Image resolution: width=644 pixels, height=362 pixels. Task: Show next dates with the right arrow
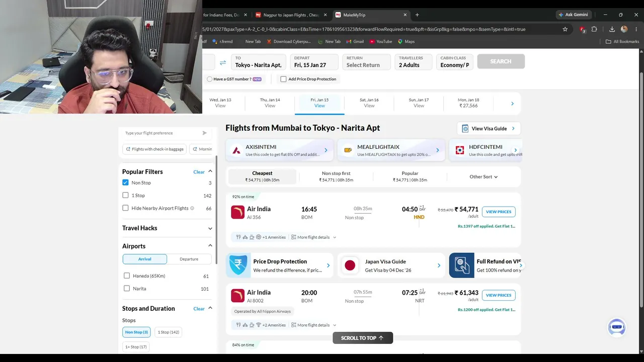point(512,104)
